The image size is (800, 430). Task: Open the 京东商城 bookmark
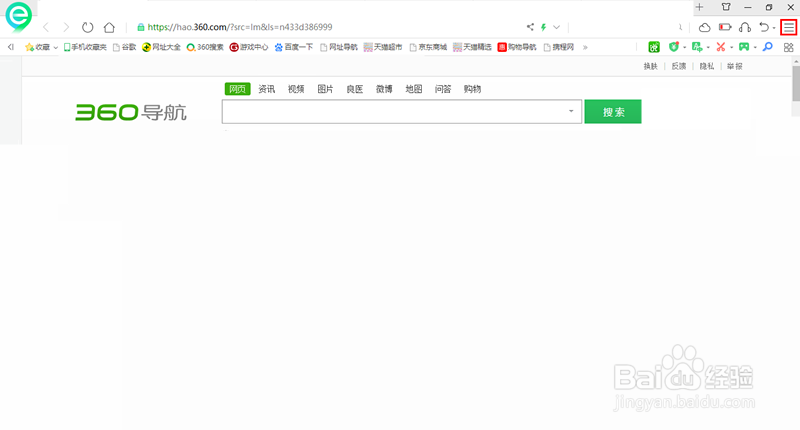pos(428,47)
